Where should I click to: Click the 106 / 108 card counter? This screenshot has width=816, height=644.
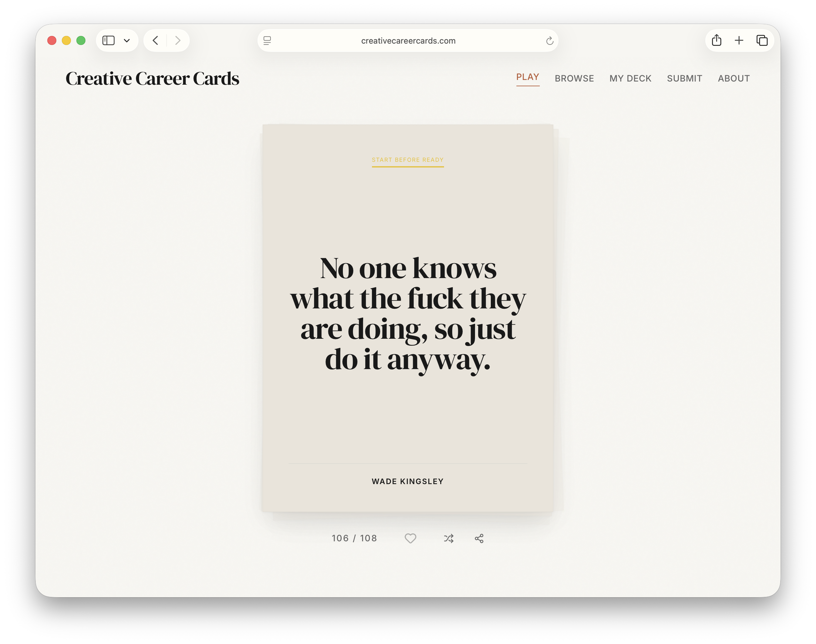tap(354, 538)
